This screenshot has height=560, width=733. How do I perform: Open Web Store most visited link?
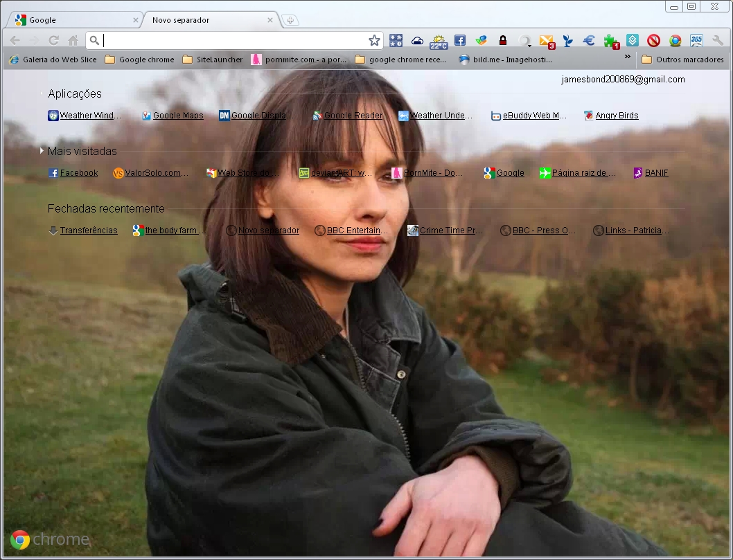point(242,173)
